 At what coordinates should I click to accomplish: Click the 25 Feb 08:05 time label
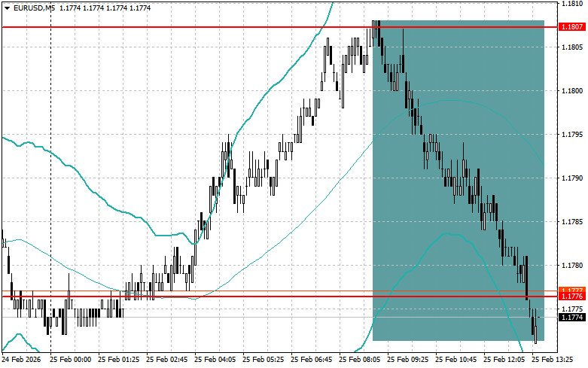(359, 360)
